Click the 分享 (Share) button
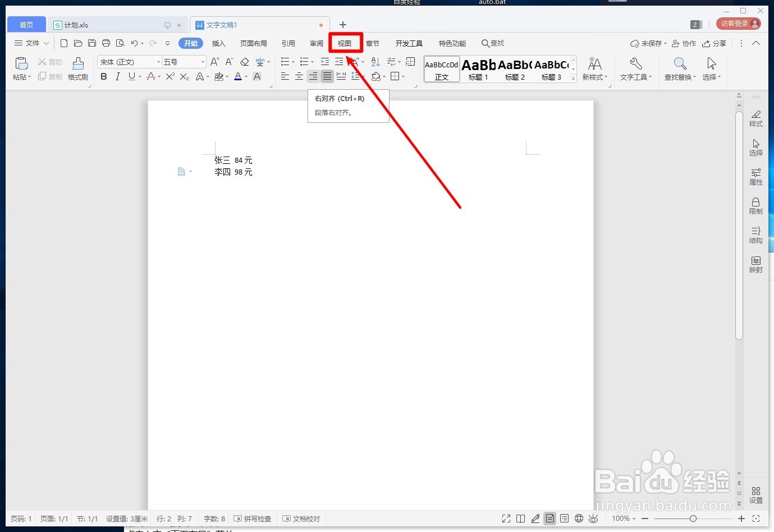The height and width of the screenshot is (532, 774). 715,43
